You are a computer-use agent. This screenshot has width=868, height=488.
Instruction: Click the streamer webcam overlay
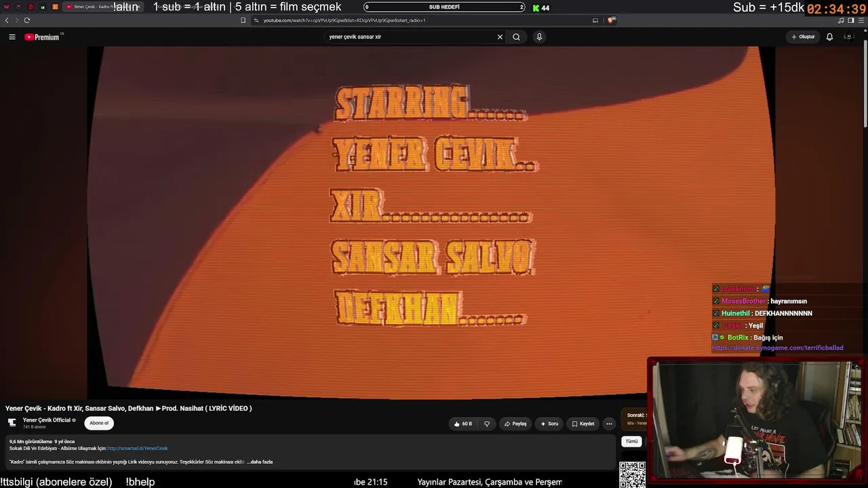[757, 420]
